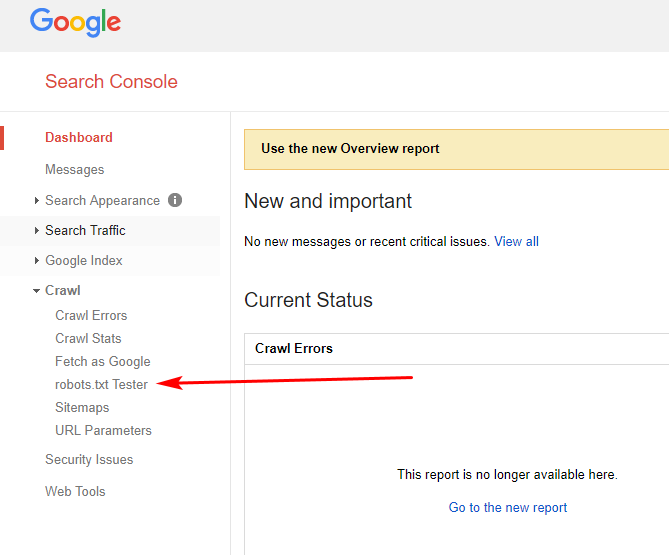Select Dashboard in the sidebar
The width and height of the screenshot is (669, 555).
[79, 137]
